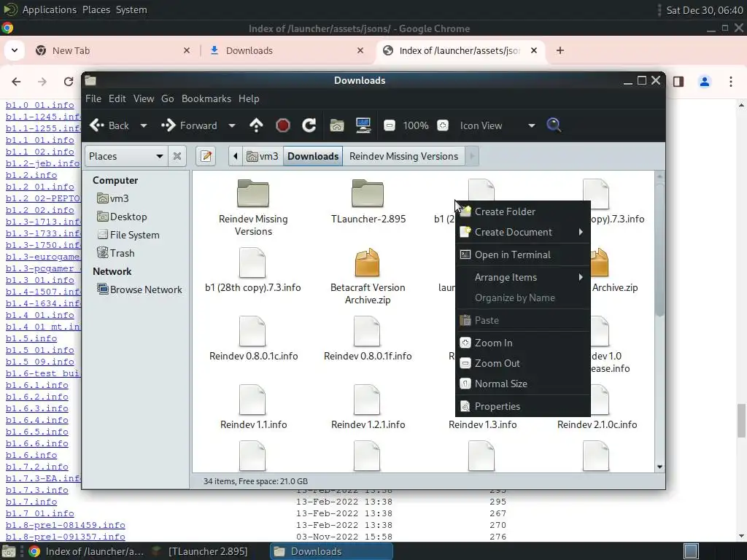Image resolution: width=747 pixels, height=560 pixels.
Task: Open Forward history dropdown arrow
Action: pyautogui.click(x=232, y=125)
